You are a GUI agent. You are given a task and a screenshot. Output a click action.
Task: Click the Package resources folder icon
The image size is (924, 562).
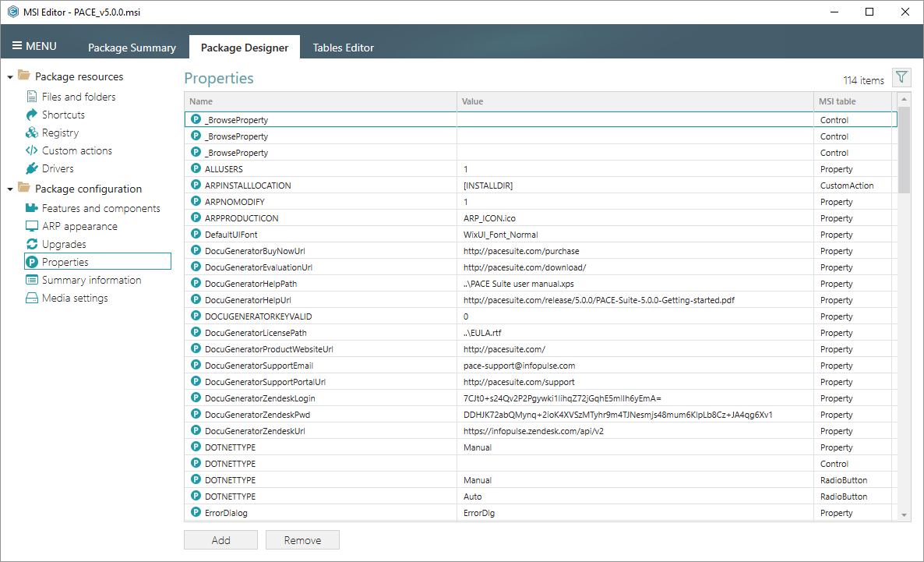click(x=24, y=75)
